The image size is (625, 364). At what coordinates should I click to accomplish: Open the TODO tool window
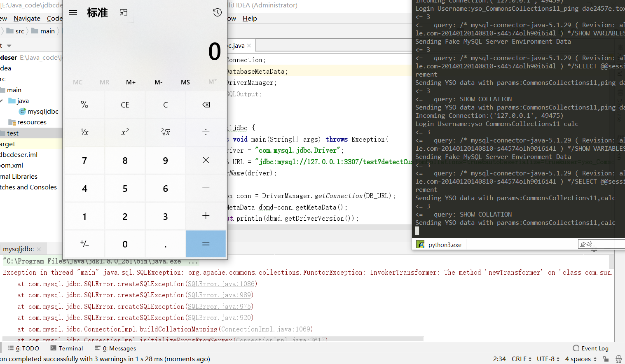coord(23,348)
